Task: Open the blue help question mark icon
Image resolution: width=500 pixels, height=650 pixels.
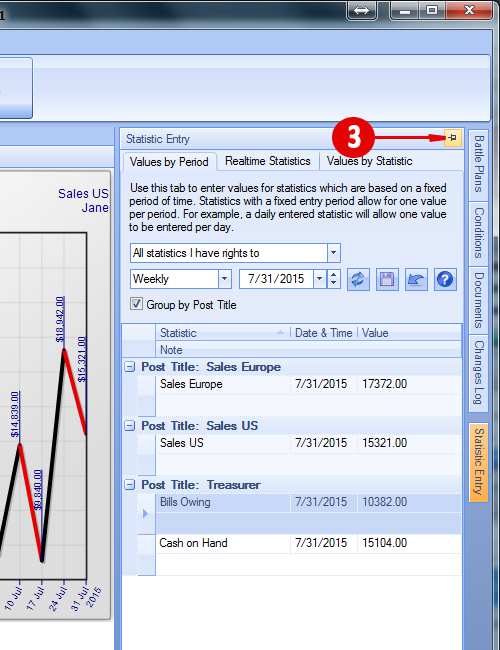Action: tap(445, 279)
